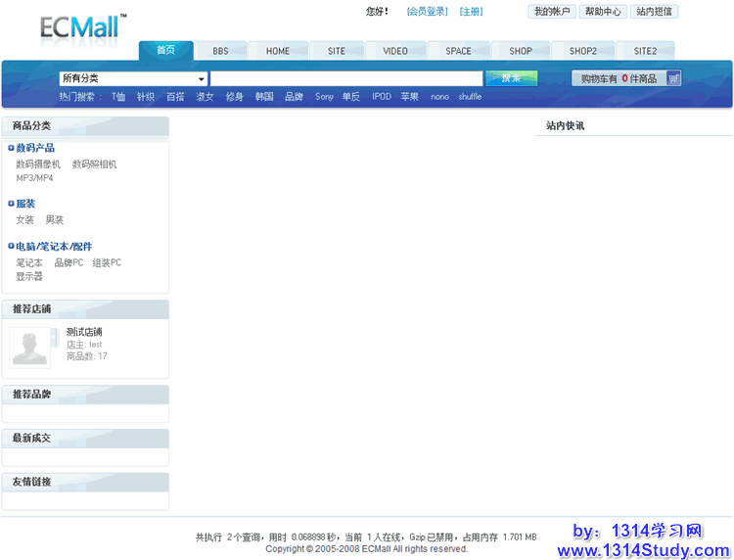
Task: Switch to the 首页 tab
Action: (x=165, y=50)
